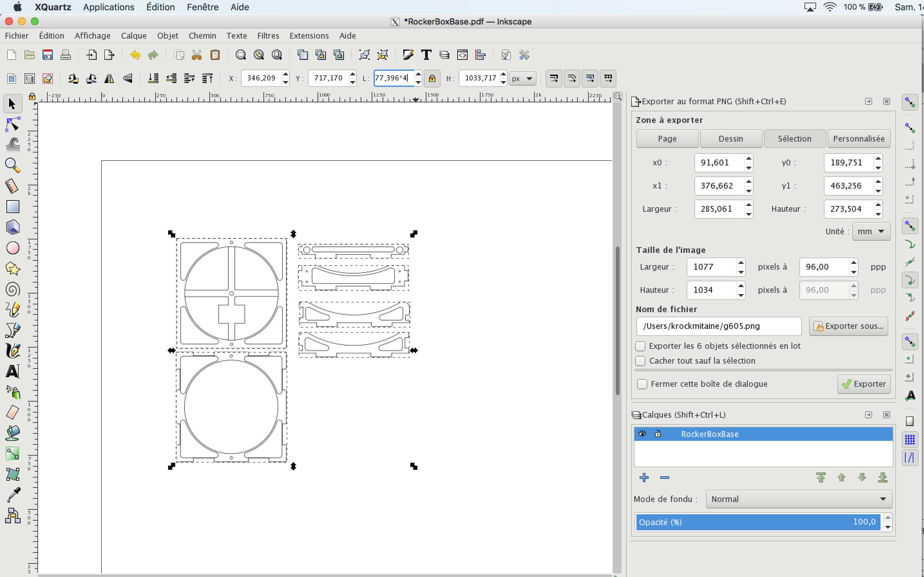Select the Paint Bucket fill tool
The image size is (924, 577).
point(12,433)
